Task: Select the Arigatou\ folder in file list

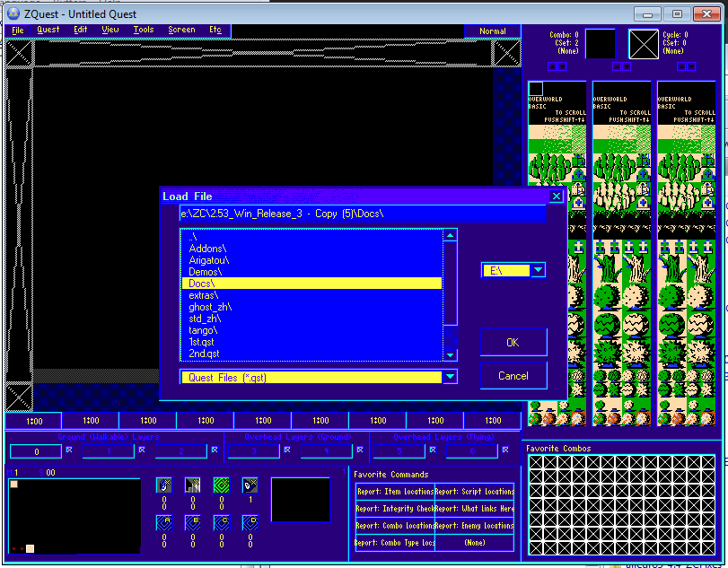Action: coord(311,260)
